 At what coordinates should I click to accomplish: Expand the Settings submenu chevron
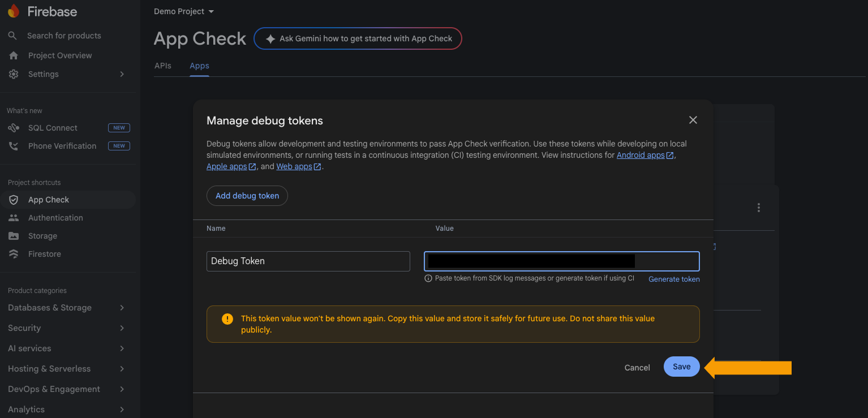[122, 74]
